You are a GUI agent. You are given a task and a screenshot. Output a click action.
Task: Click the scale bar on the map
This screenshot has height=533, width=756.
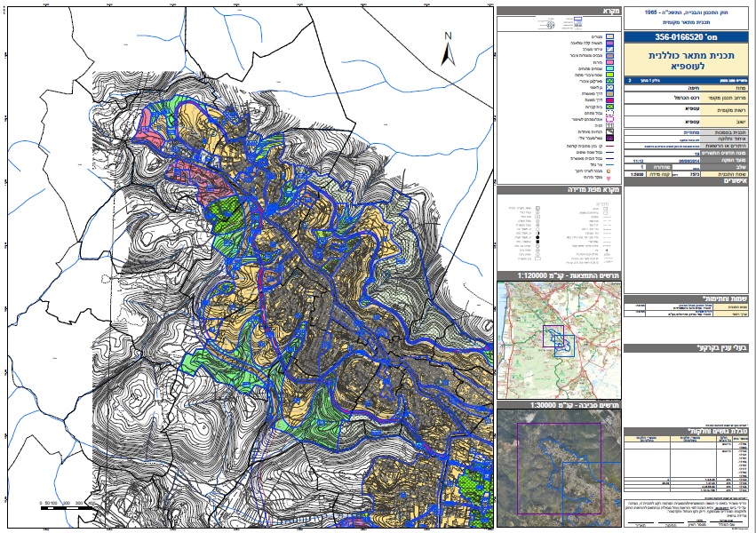(67, 505)
